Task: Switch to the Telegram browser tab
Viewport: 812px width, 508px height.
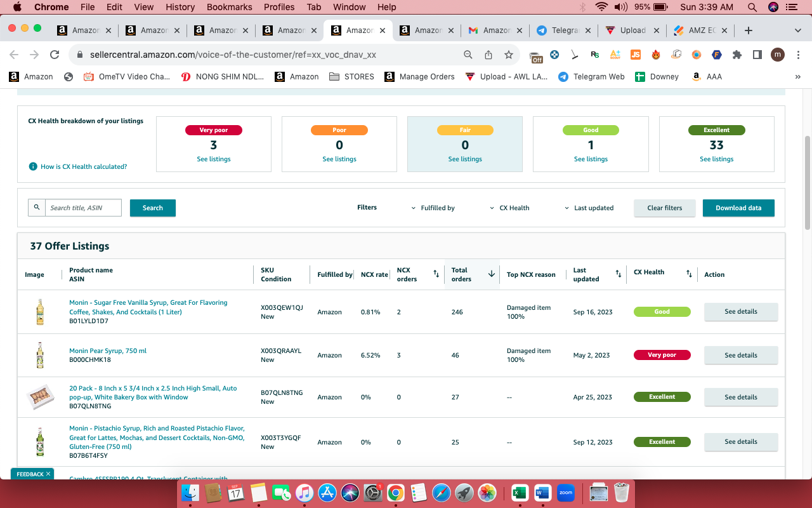Action: coord(563,30)
